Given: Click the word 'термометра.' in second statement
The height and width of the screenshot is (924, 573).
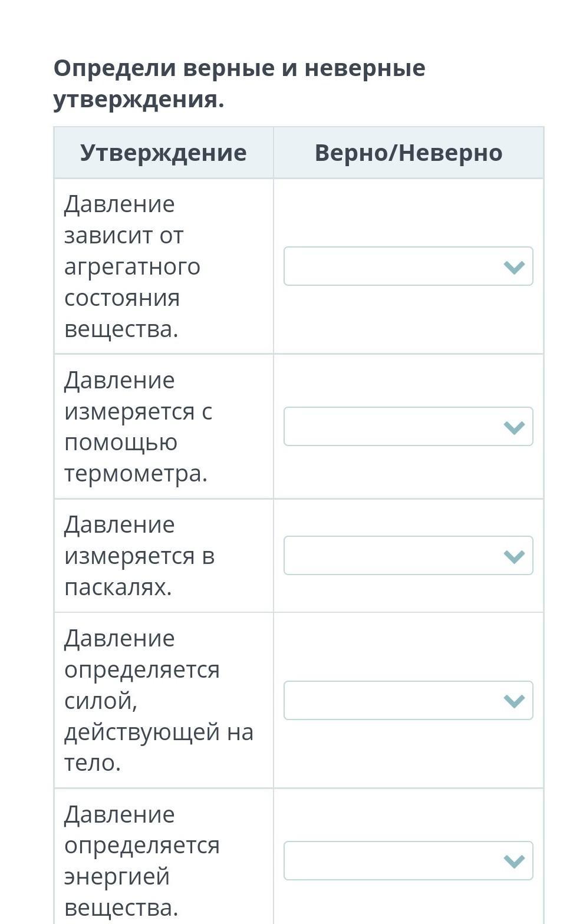Looking at the screenshot, I should click(136, 474).
